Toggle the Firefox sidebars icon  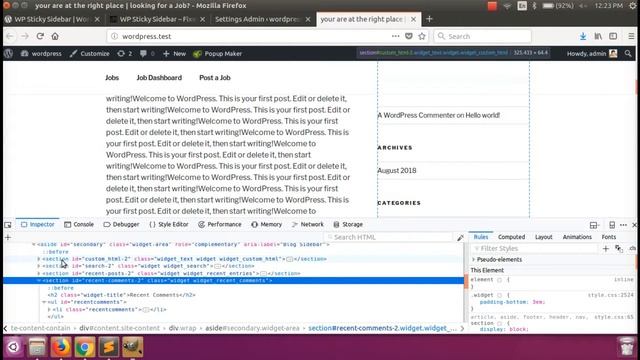tap(613, 36)
